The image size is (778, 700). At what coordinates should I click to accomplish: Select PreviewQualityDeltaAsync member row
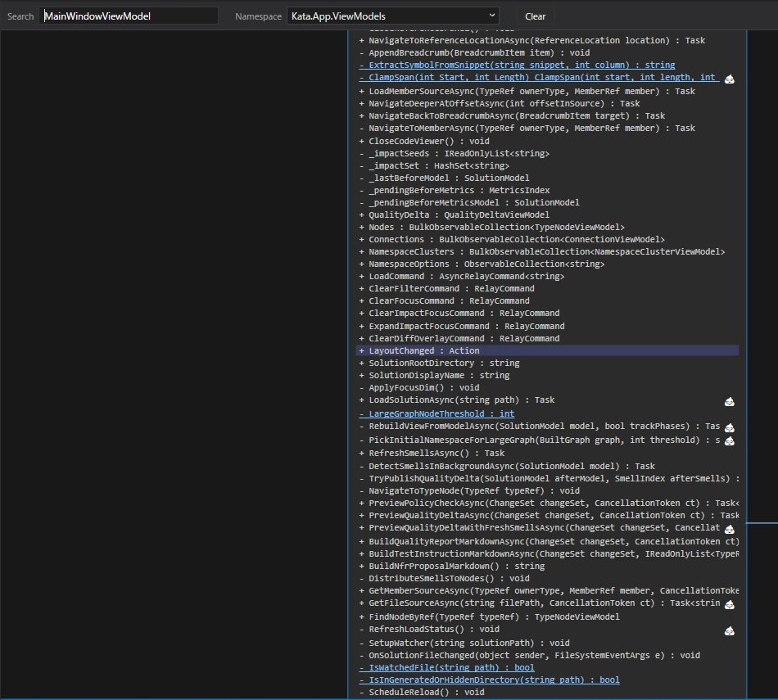point(549,516)
